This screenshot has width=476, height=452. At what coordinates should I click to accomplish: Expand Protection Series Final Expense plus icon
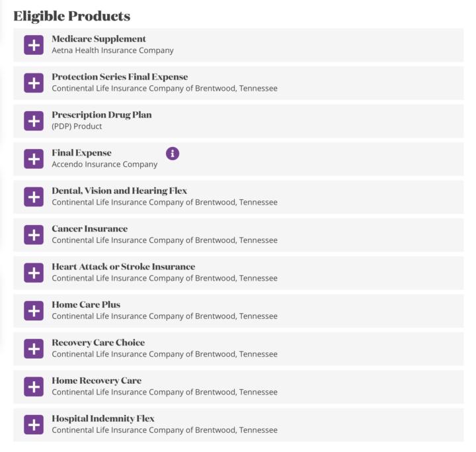pyautogui.click(x=34, y=83)
